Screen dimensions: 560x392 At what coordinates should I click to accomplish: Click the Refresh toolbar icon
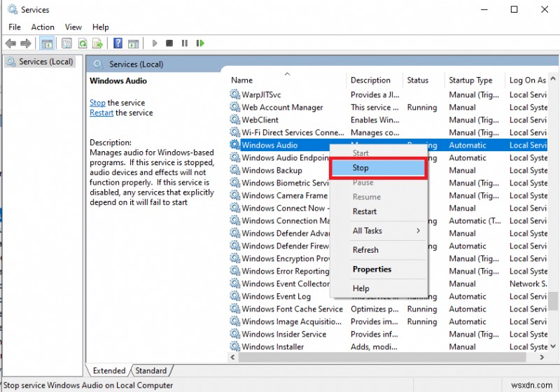83,43
